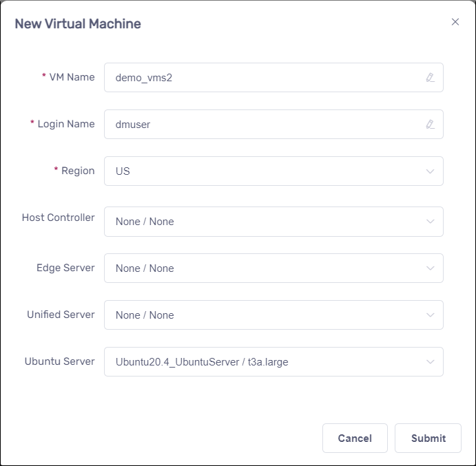The image size is (476, 466).
Task: Click the Ubuntu Server label text
Action: pos(59,361)
